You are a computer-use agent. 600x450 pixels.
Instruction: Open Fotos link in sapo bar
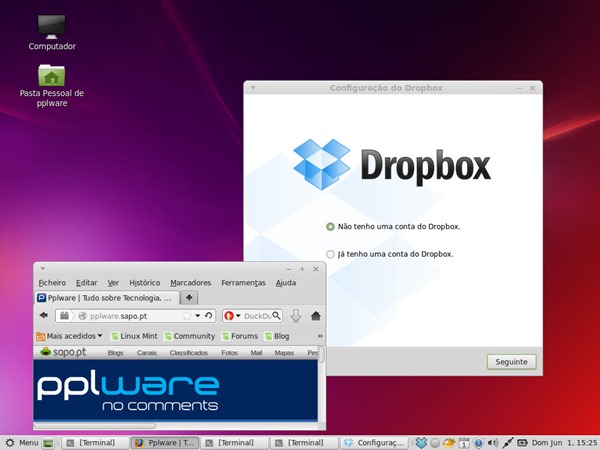(x=229, y=353)
